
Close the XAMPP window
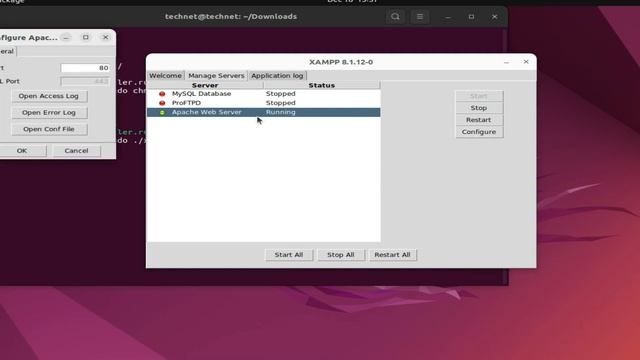tap(526, 62)
